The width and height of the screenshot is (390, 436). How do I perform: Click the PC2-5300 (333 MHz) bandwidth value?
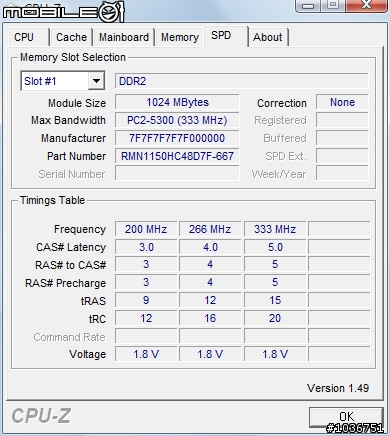coord(177,120)
